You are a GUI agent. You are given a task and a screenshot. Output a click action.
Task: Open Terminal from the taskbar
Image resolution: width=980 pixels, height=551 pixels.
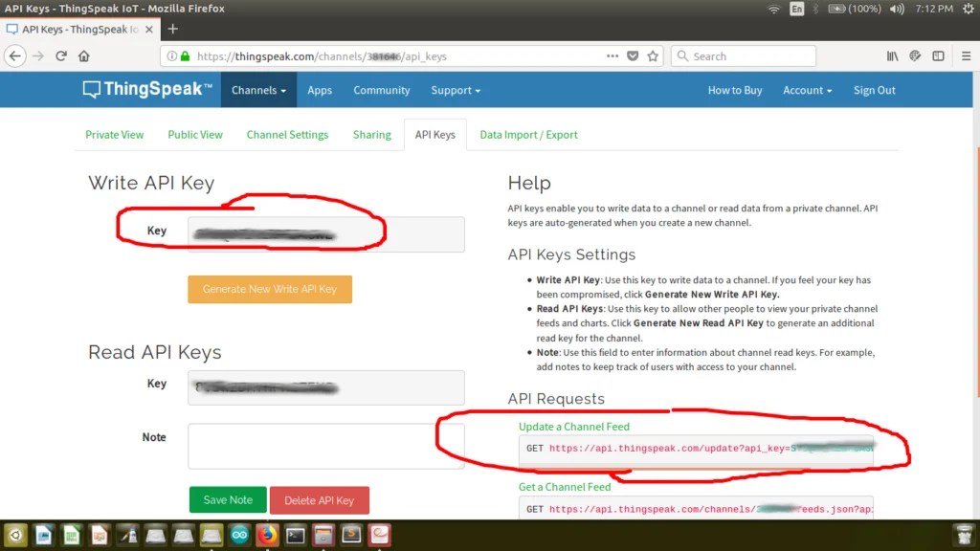coord(295,536)
